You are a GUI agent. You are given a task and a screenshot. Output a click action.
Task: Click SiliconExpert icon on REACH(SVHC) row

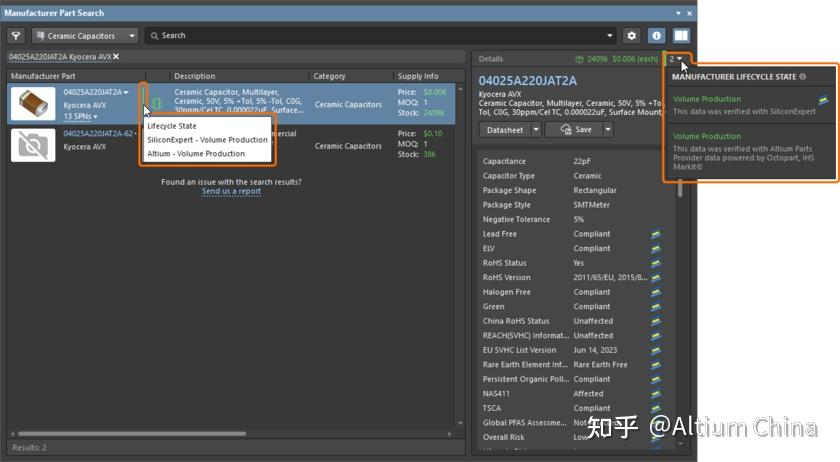(x=656, y=336)
